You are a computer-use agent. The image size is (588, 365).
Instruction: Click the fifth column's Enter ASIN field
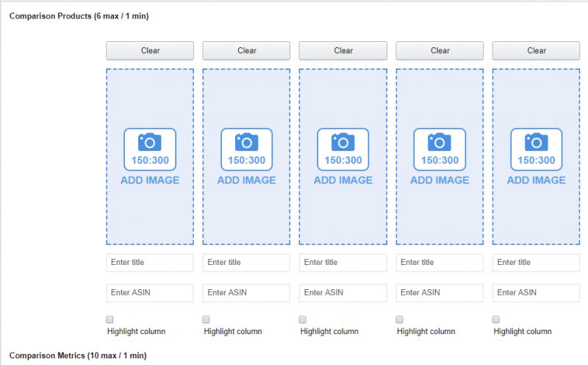tap(537, 293)
